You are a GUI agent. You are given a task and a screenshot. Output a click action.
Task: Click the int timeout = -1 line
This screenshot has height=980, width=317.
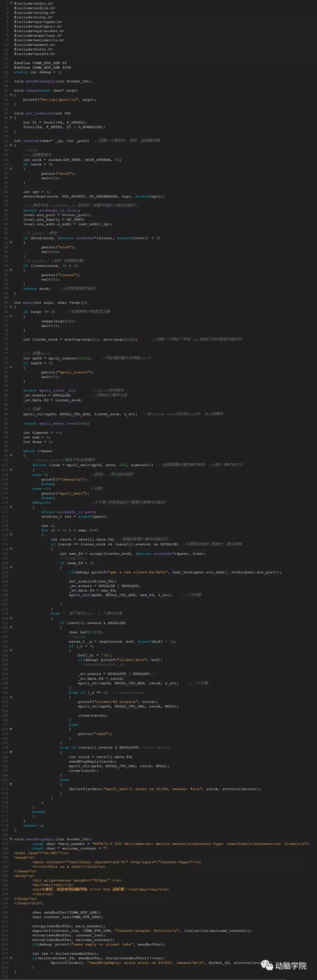coord(42,431)
